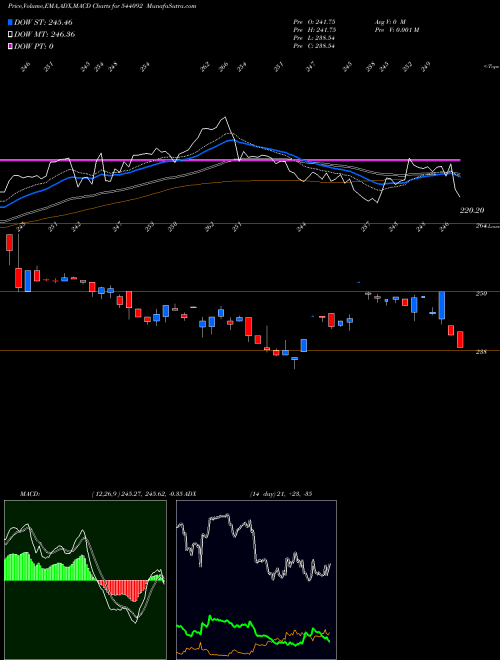Click the 'Pre L: 238.54' low value

tap(314, 38)
